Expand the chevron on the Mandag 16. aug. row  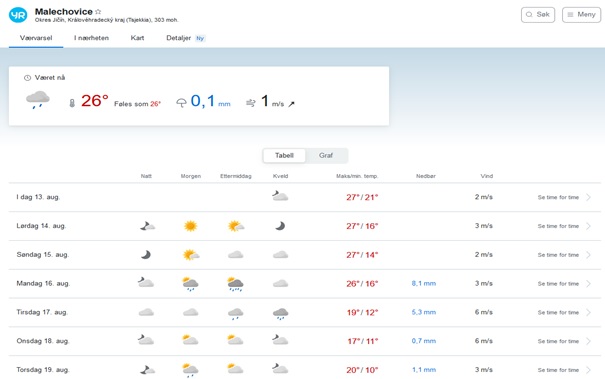point(588,284)
